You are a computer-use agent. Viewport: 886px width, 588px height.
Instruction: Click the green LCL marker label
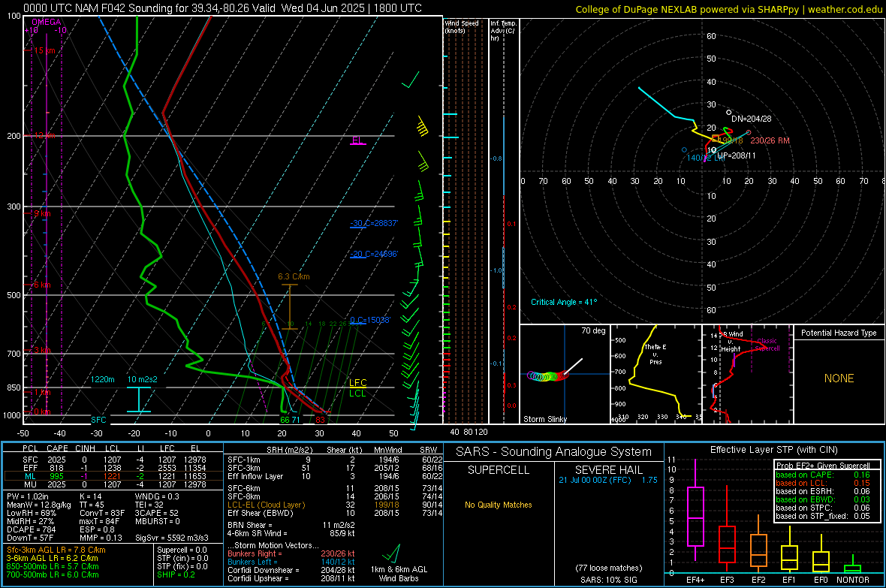[357, 393]
